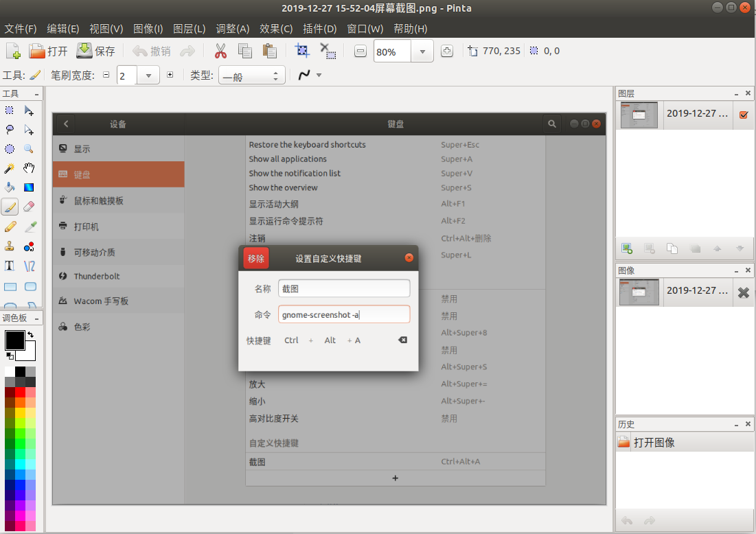Open the brush width dropdown
The width and height of the screenshot is (756, 534).
[x=148, y=76]
